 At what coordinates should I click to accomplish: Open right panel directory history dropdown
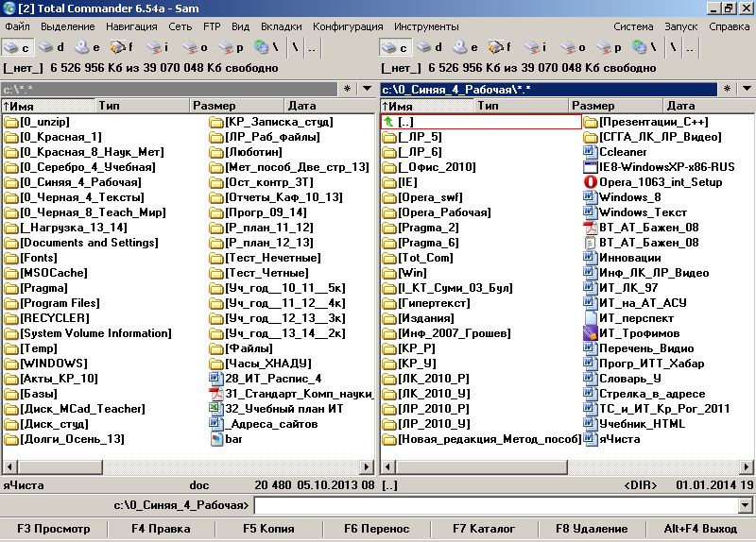747,89
